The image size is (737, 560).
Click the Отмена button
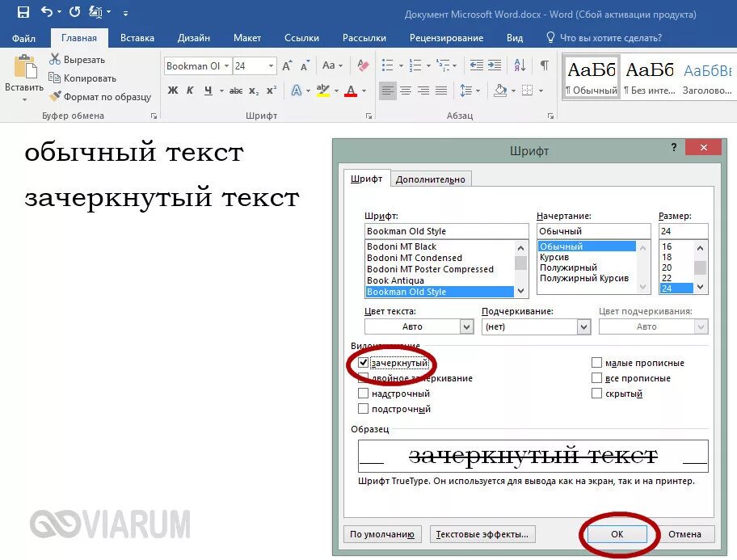pos(684,534)
